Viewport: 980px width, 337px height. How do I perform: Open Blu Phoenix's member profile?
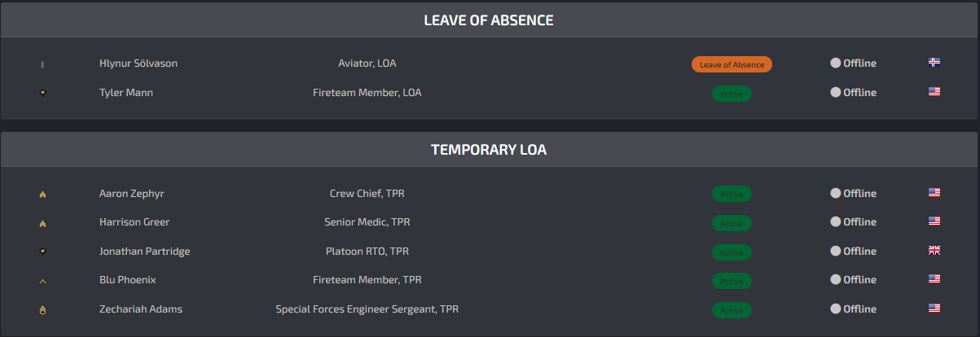(x=128, y=280)
